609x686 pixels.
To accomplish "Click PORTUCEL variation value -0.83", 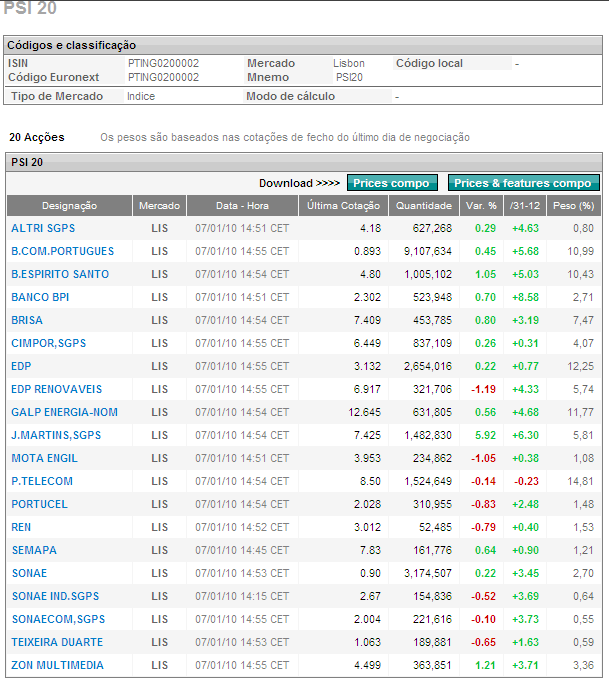I will click(483, 504).
